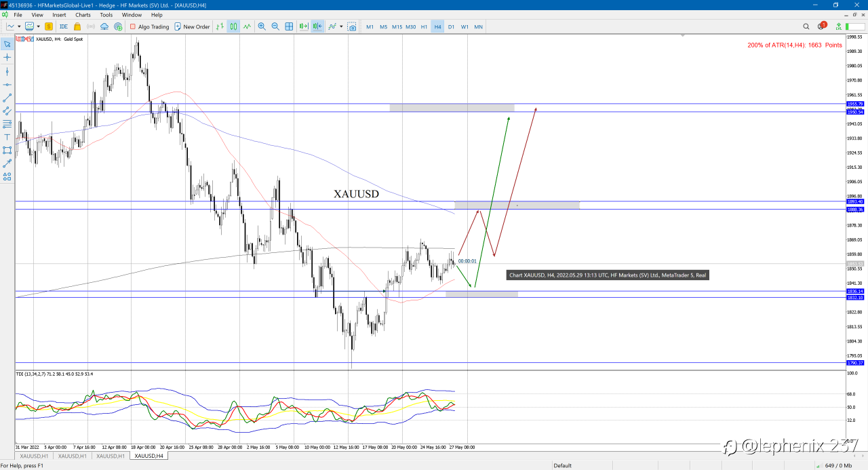
Task: Expand the chart type dropdown arrow
Action: tap(19, 26)
